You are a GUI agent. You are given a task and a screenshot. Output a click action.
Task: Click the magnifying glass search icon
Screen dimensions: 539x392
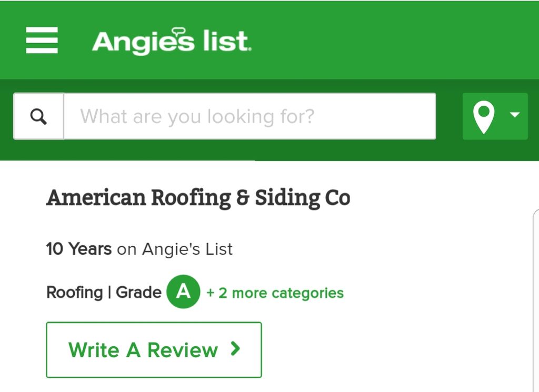(x=38, y=116)
